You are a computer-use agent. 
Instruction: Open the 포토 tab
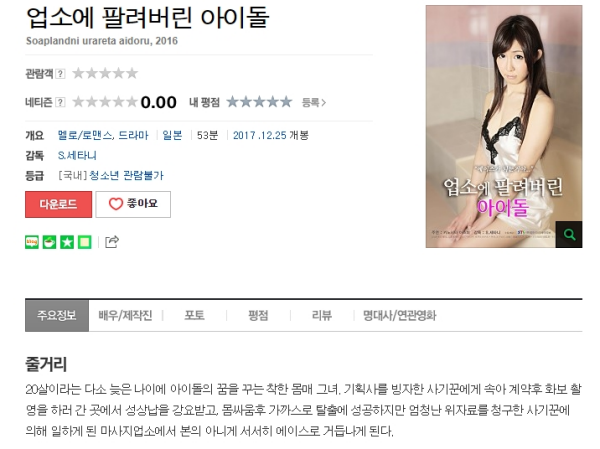coord(194,315)
